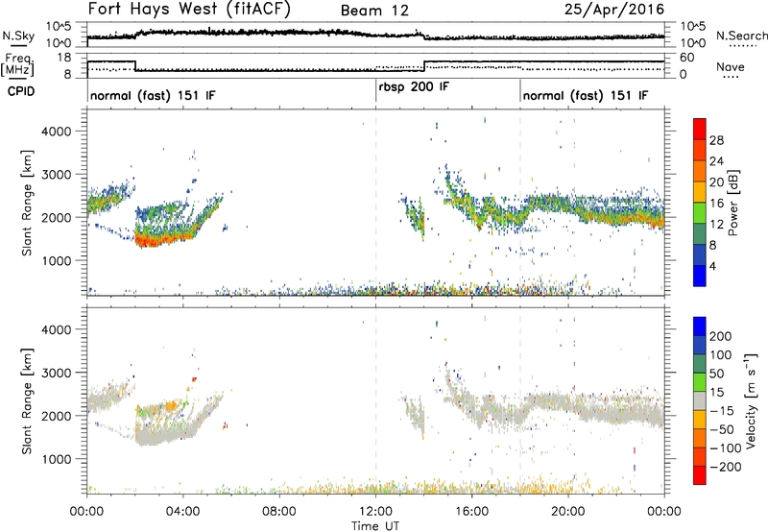
Task: Click the '12:00' time tick label
Action: pos(375,512)
